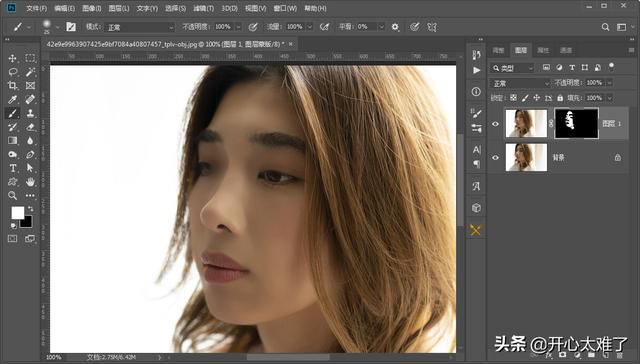Screen dimensions: 640x364
Task: Click the brush smoothing settings gear
Action: pos(395,27)
